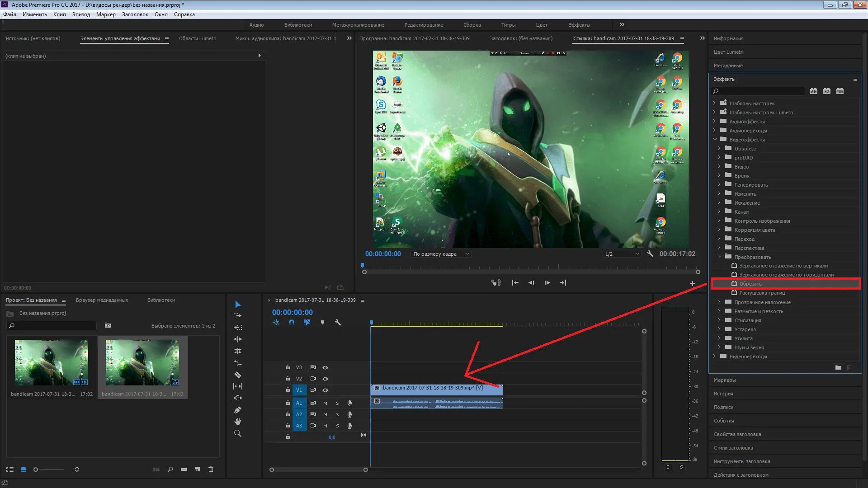Click the Step Forward one frame button

click(547, 283)
